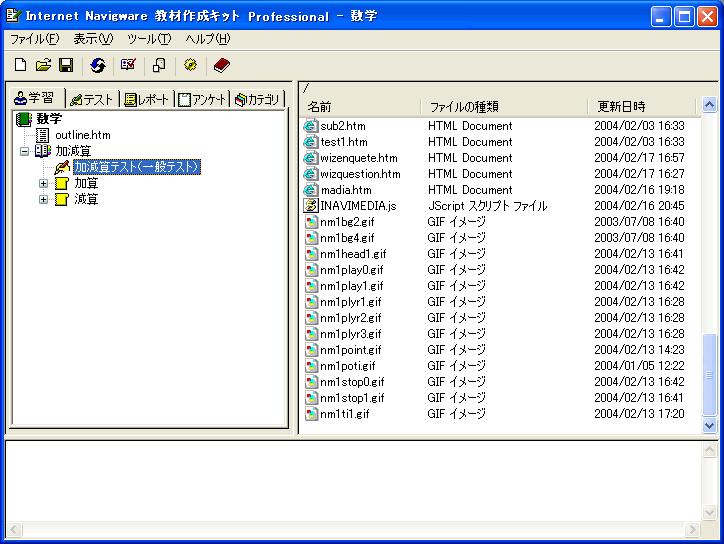Viewport: 724px width, 544px height.
Task: Click the INAVIMEDIA.js script icon
Action: (x=311, y=206)
